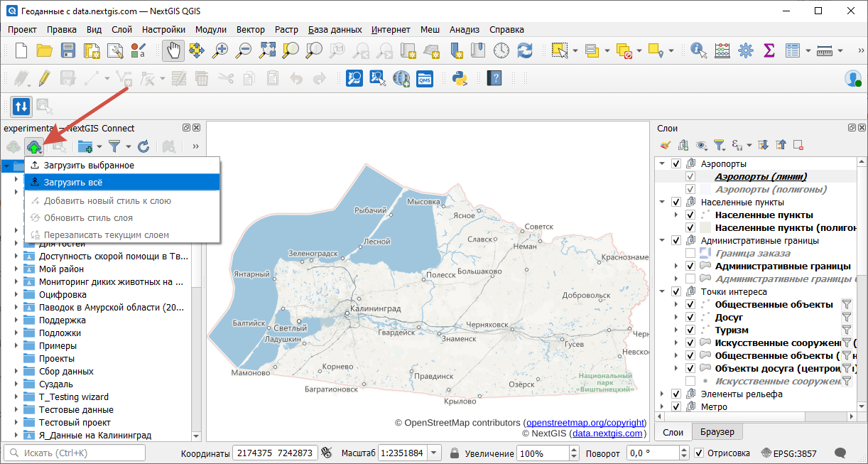Save project using the floppy disk icon

tap(68, 50)
